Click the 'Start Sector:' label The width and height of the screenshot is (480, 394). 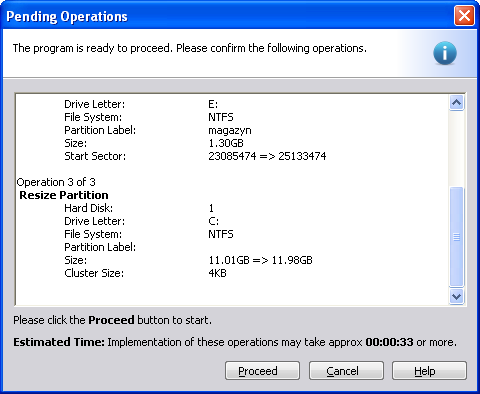point(95,156)
